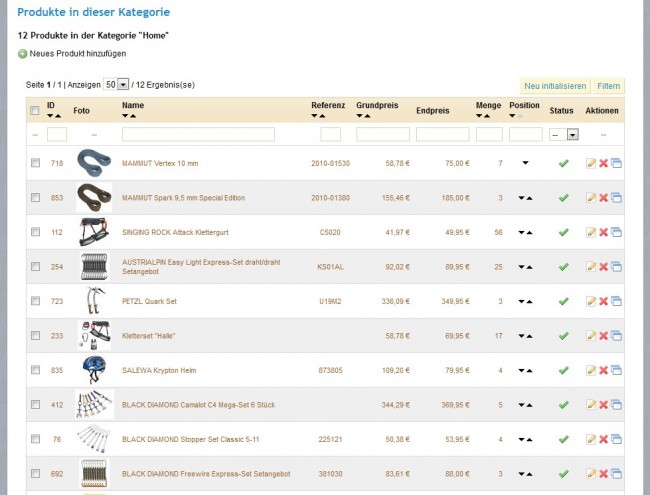Focus the Name filter input field
This screenshot has height=495, width=650.
coord(198,134)
